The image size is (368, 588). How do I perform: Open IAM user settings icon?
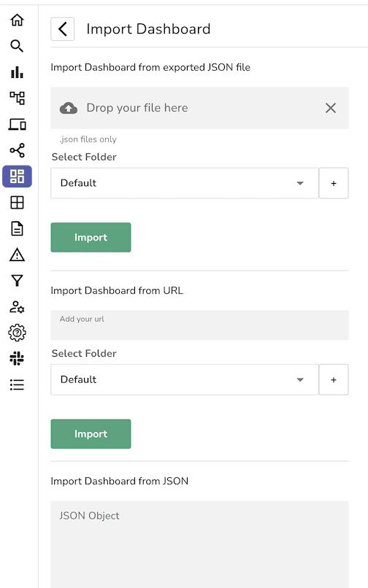[17, 306]
